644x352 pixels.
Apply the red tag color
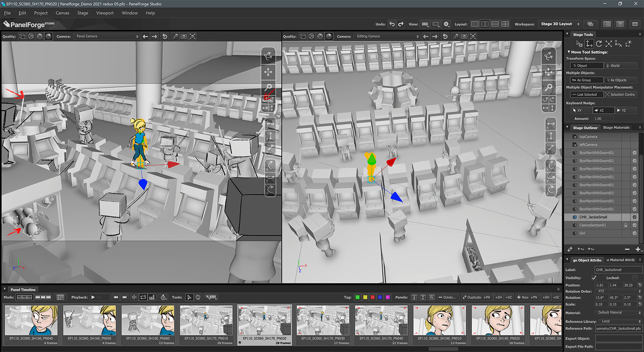coord(373,297)
